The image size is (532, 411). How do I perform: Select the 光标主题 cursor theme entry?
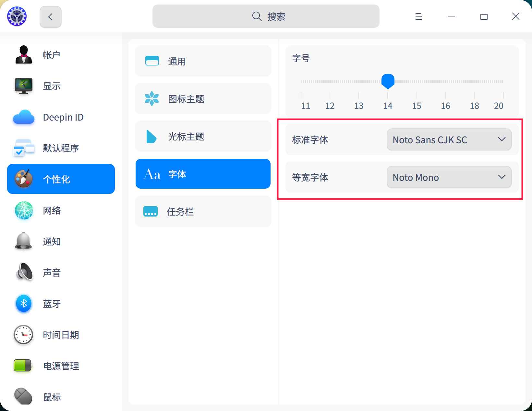coord(203,136)
